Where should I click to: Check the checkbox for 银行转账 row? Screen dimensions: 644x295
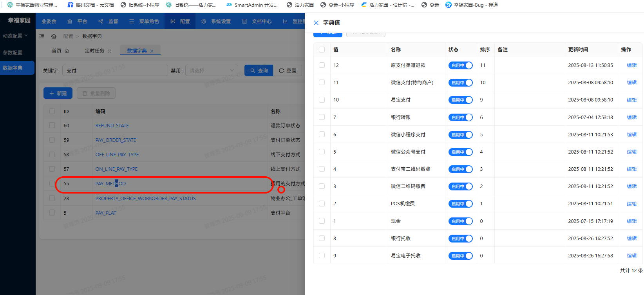click(x=322, y=117)
